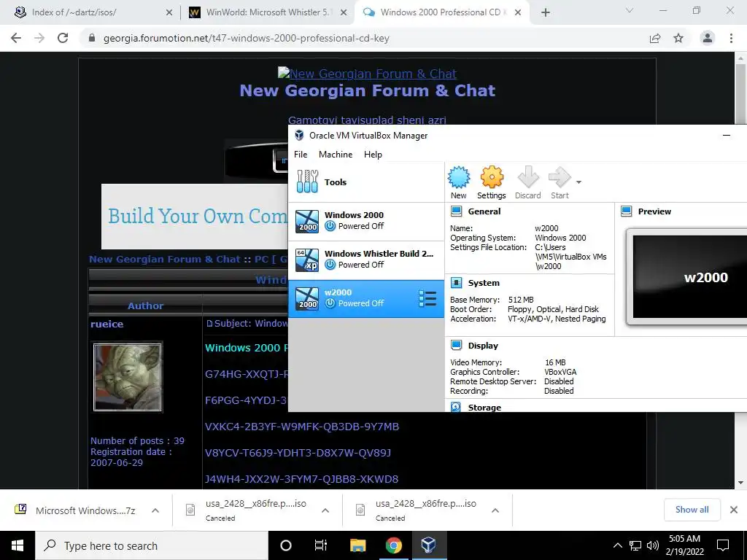Go back in Chrome

pos(16,38)
